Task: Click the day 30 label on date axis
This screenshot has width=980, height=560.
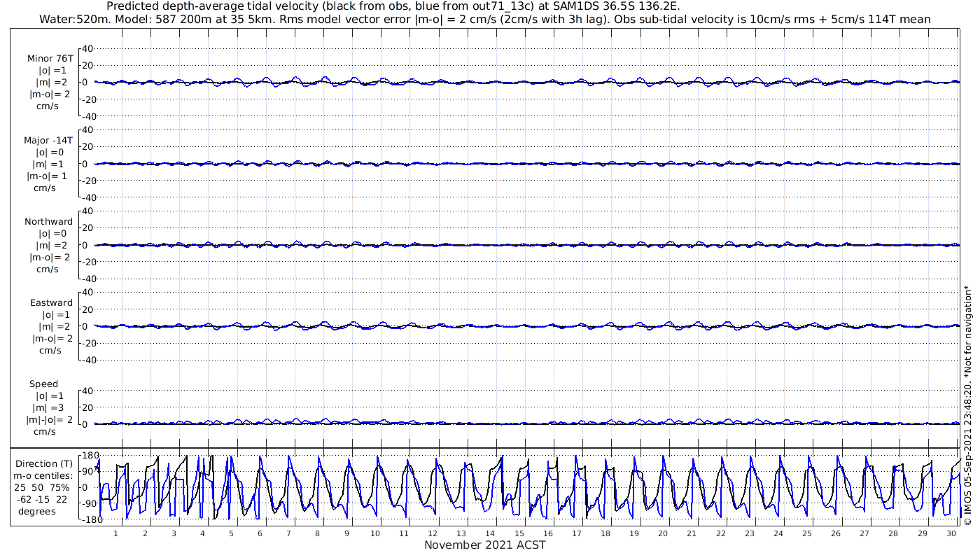Action: pyautogui.click(x=951, y=533)
